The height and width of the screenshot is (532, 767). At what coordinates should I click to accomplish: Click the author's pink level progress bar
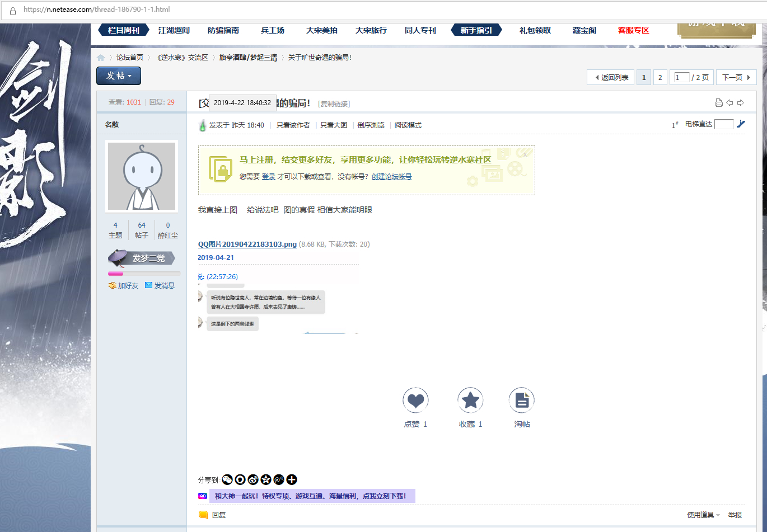[144, 274]
